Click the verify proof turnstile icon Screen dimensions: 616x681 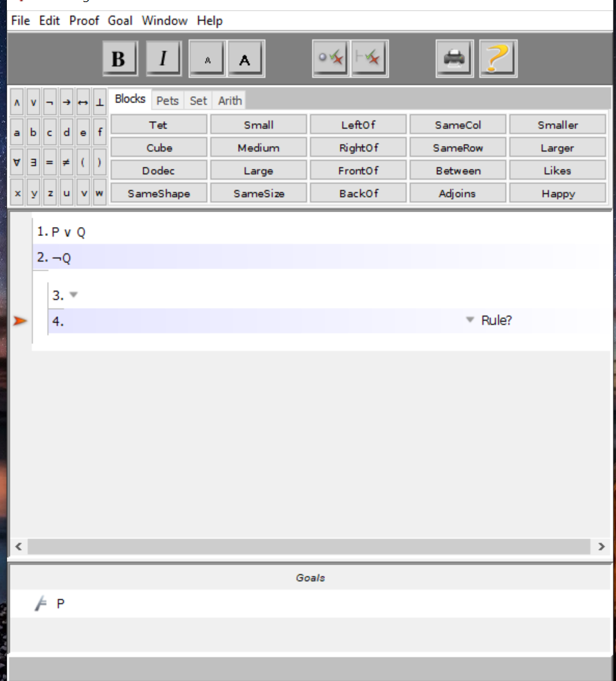370,59
